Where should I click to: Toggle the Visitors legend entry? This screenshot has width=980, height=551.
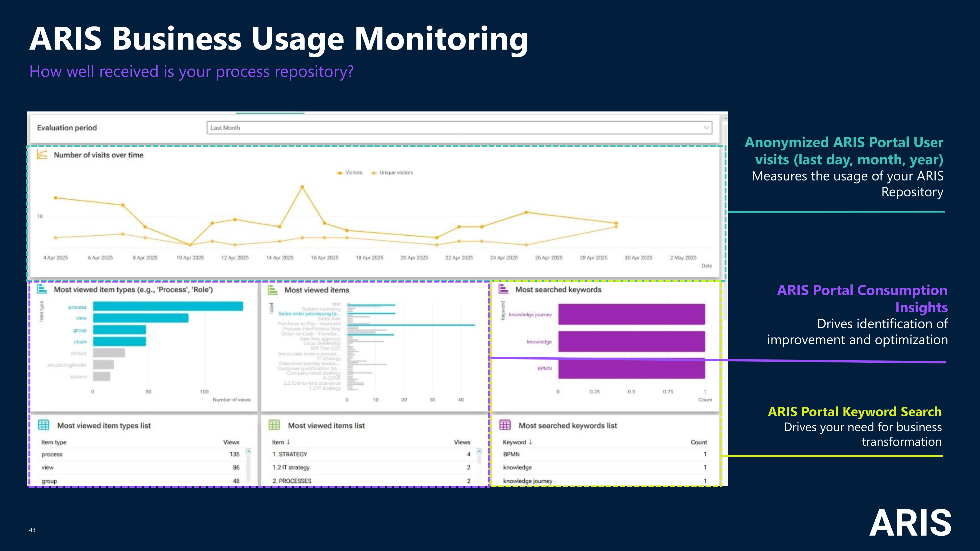(350, 173)
